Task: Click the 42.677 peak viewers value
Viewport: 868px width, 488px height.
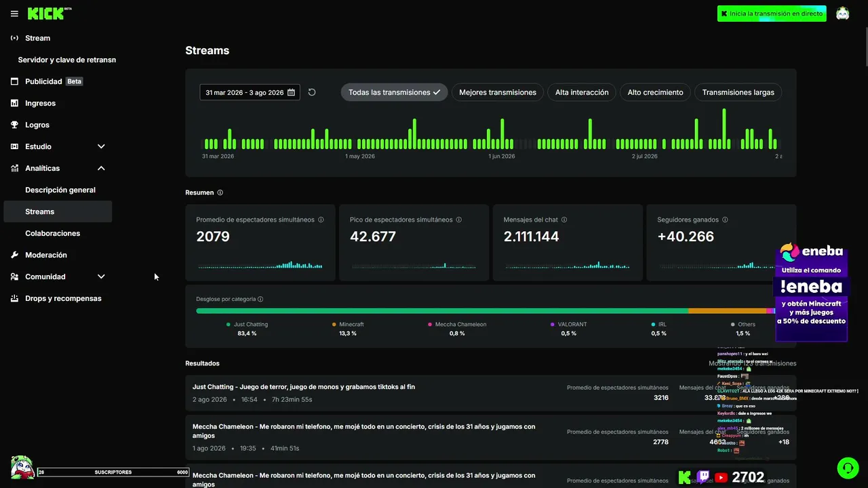Action: coord(373,237)
